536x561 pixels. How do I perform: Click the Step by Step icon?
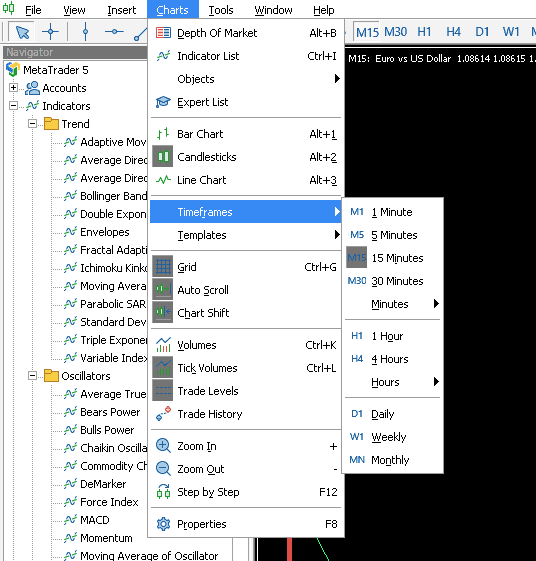[x=163, y=492]
